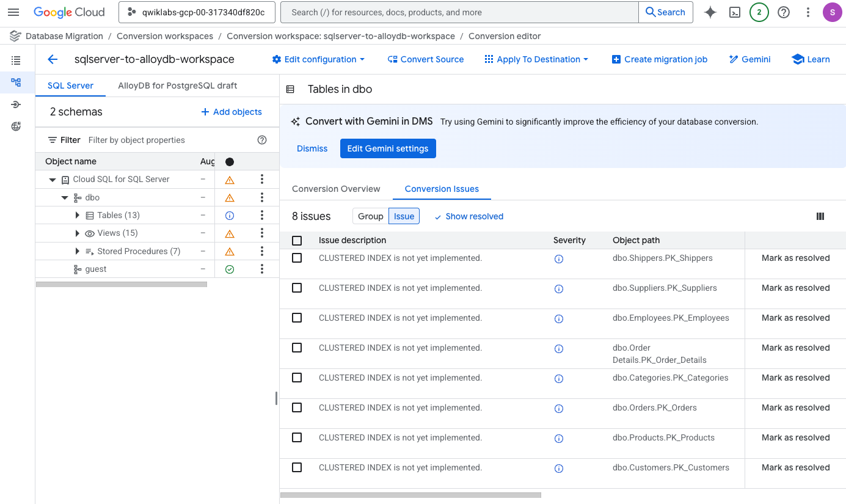Open the project selector qwiklabs-gcp-00-317340df820c
This screenshot has width=846, height=504.
click(x=197, y=12)
